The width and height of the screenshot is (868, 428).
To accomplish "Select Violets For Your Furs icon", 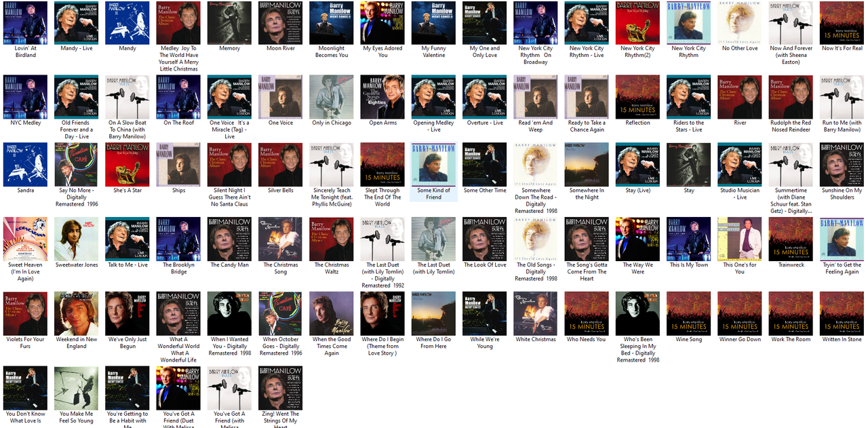I will tap(26, 314).
